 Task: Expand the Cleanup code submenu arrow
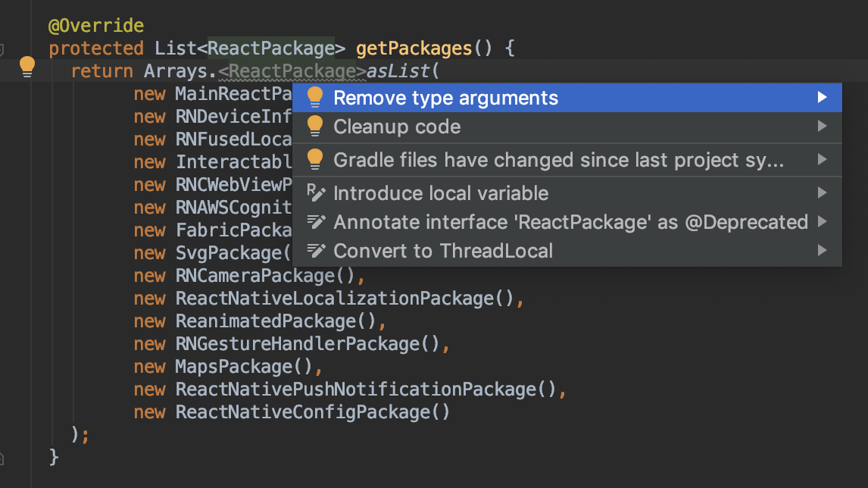822,127
